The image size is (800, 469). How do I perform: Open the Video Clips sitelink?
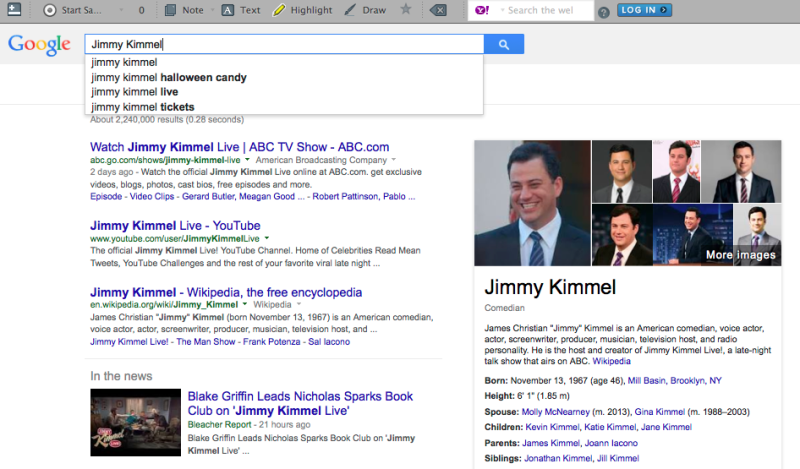click(x=152, y=196)
